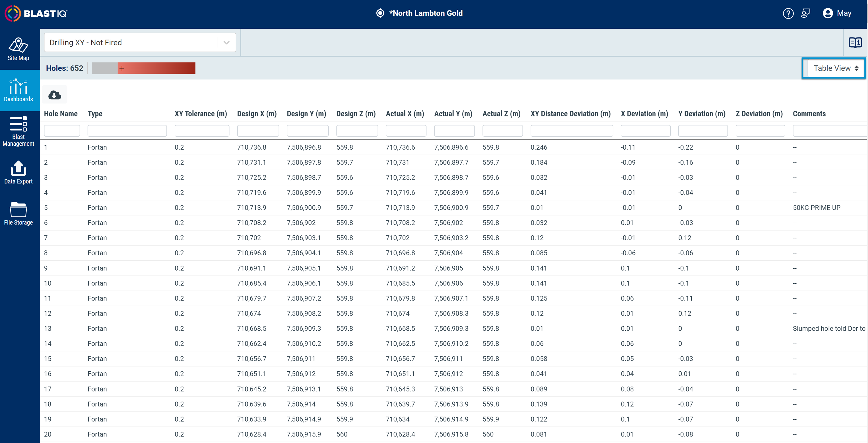Viewport: 868px width, 443px height.
Task: Click the Comments column header
Action: click(x=809, y=114)
